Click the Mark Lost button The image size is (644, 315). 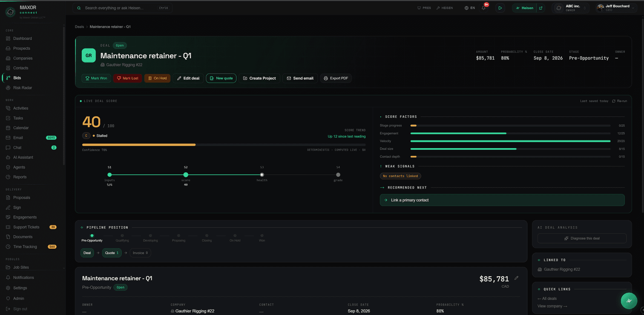tap(128, 78)
